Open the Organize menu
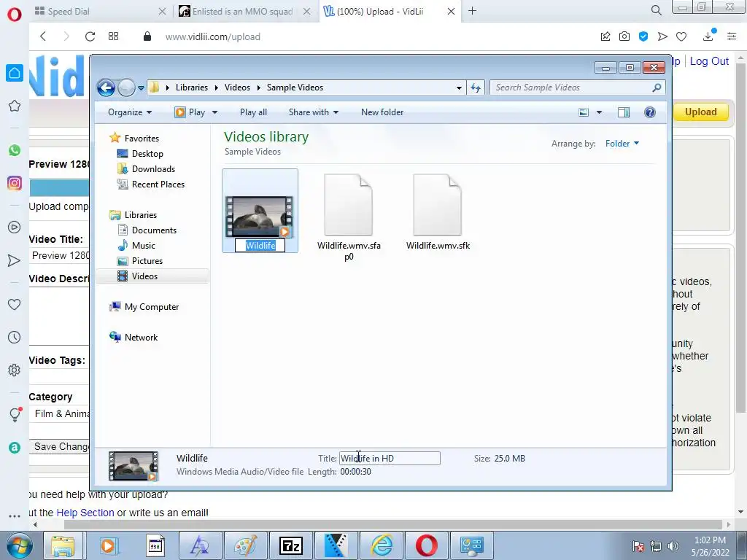The height and width of the screenshot is (560, 747). (x=130, y=112)
